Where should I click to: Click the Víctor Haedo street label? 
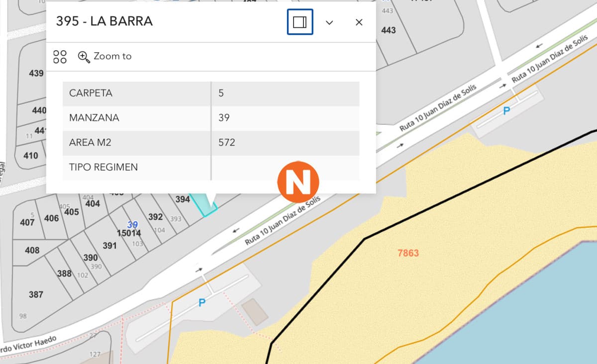coord(28,345)
